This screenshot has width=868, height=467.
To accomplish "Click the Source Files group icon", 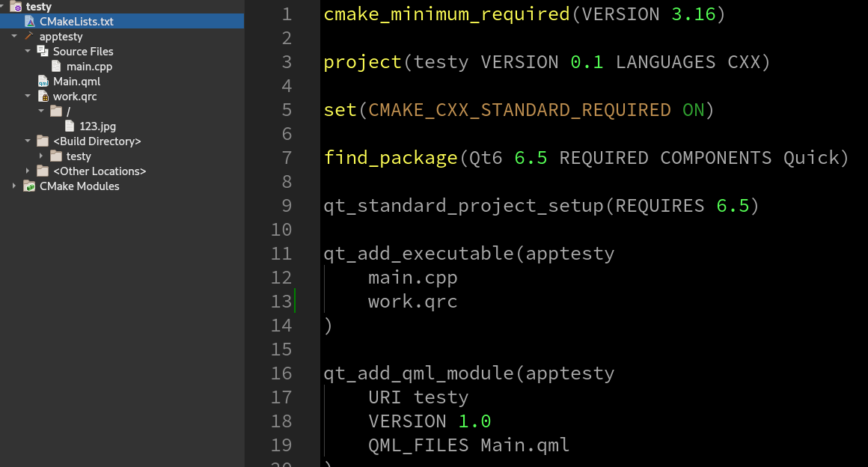I will (x=43, y=52).
